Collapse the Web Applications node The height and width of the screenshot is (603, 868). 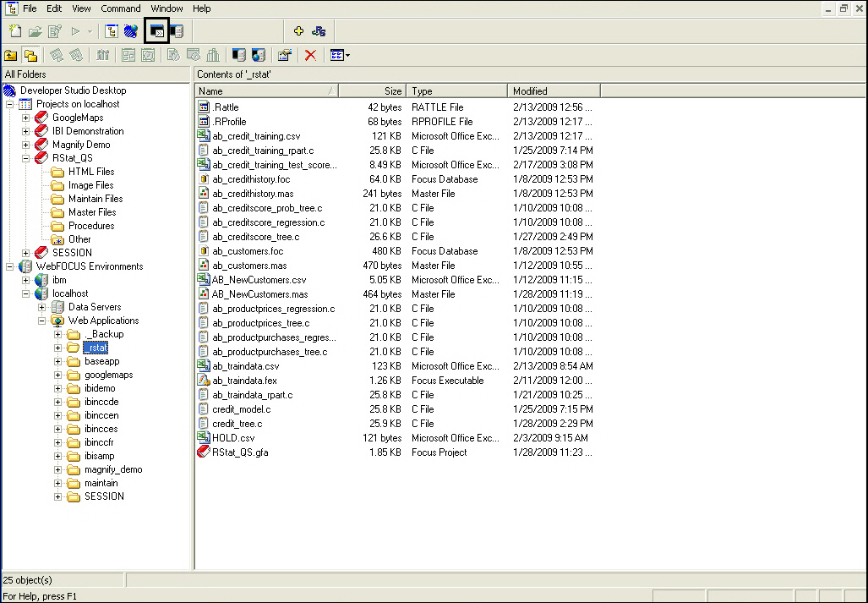tap(41, 321)
